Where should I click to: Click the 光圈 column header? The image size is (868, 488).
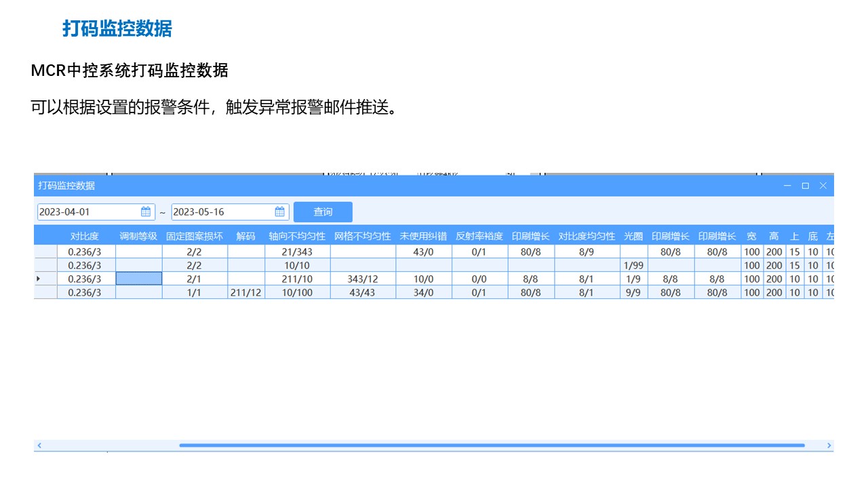633,236
